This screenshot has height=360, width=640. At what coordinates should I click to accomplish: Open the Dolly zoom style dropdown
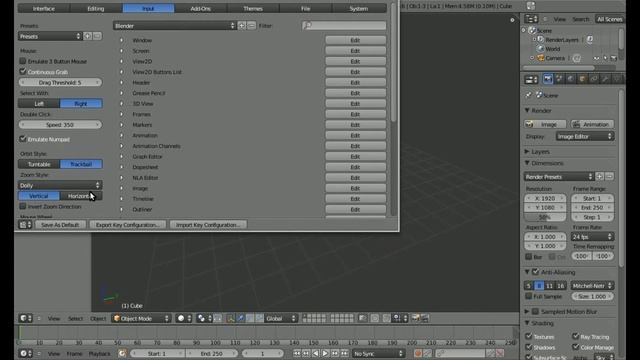pyautogui.click(x=60, y=185)
